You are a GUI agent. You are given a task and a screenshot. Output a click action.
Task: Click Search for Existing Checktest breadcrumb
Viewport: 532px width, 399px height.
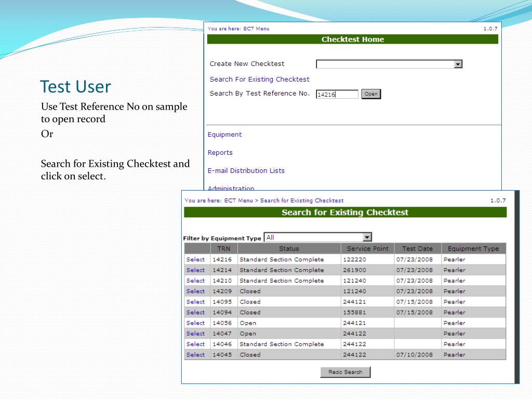coord(302,201)
